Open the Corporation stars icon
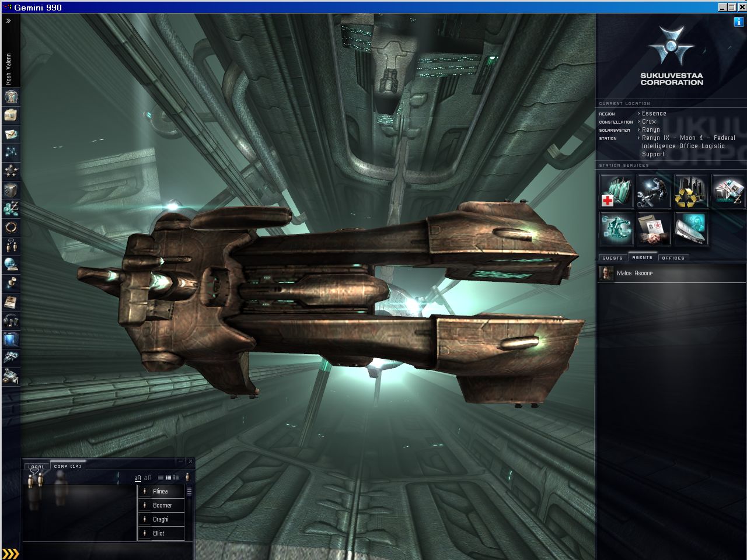 point(11,171)
